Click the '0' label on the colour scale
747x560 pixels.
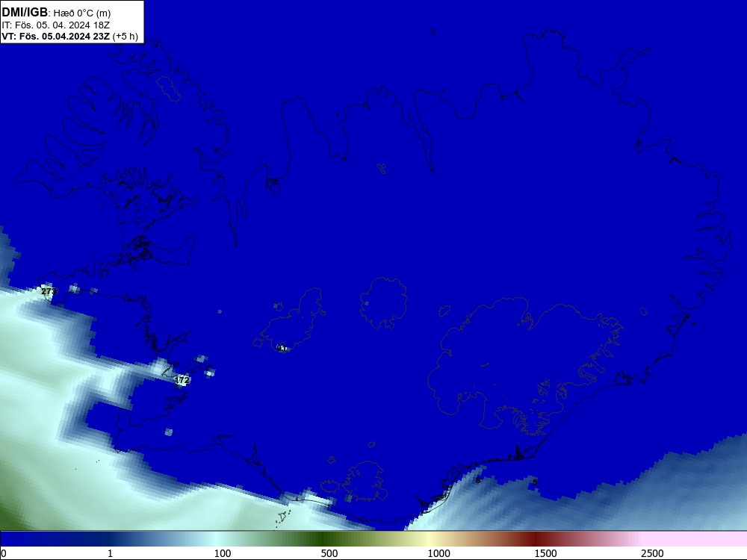tap(4, 553)
